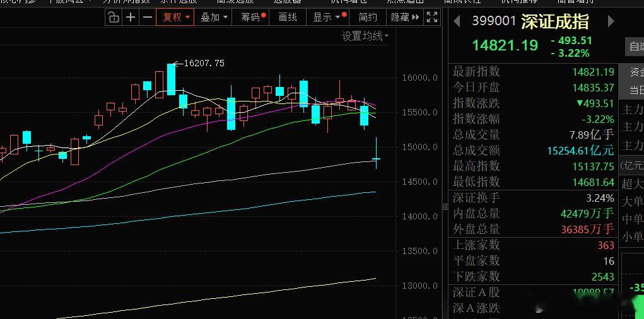Zoom out chart with minus icon
The width and height of the screenshot is (644, 319).
[147, 17]
